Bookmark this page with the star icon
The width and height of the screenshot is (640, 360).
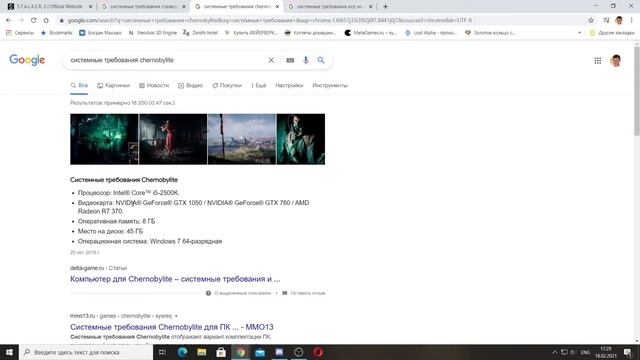(591, 20)
